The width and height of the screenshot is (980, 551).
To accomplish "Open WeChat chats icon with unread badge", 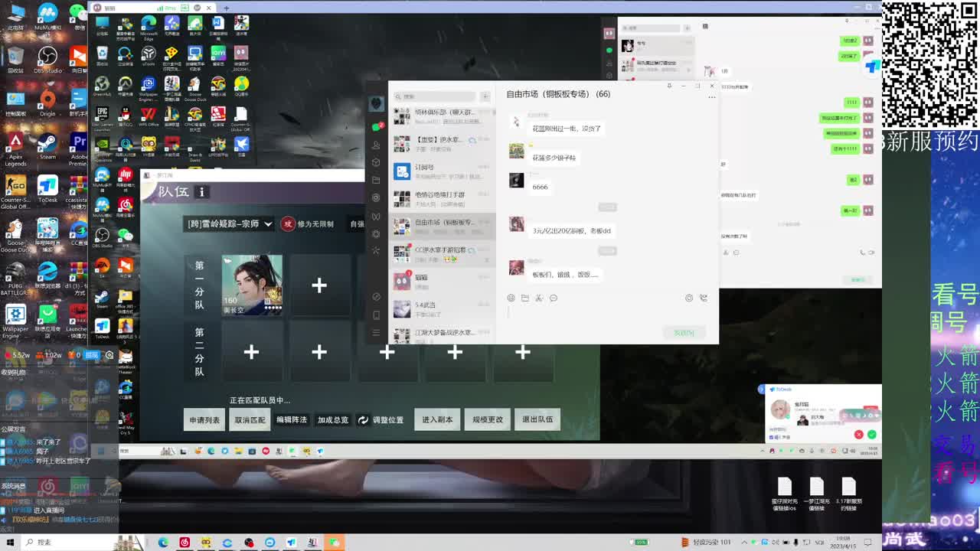I will coord(376,127).
